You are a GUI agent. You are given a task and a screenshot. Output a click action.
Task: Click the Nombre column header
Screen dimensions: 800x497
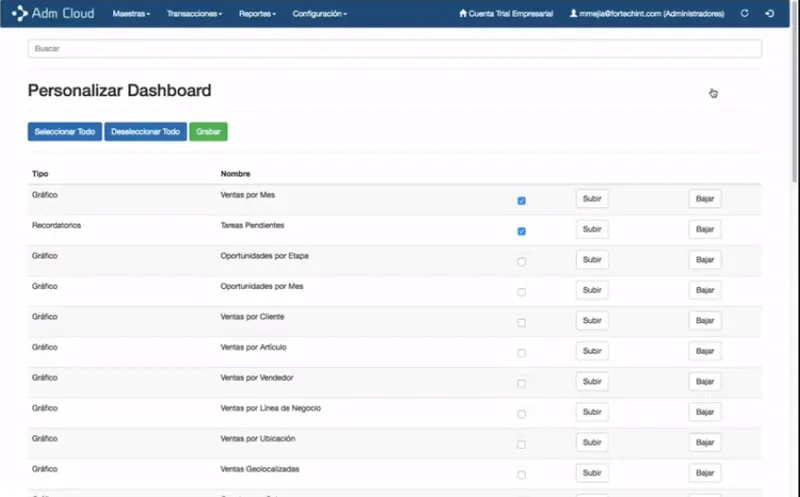pos(235,174)
